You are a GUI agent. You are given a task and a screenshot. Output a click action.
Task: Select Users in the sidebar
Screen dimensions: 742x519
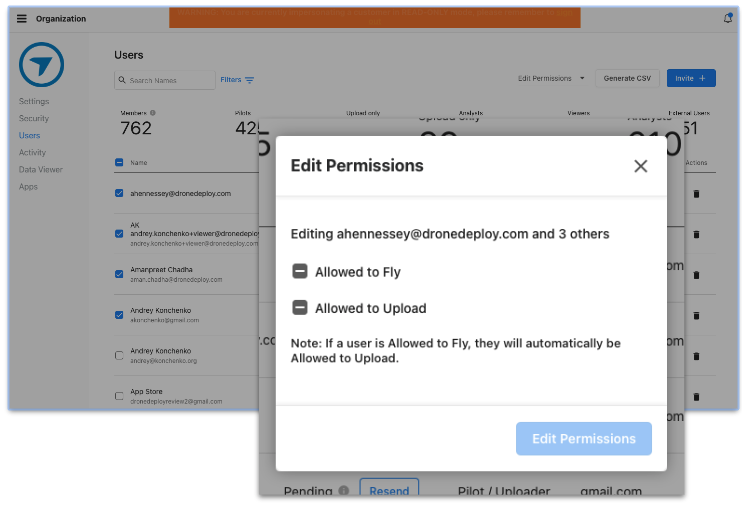point(29,135)
